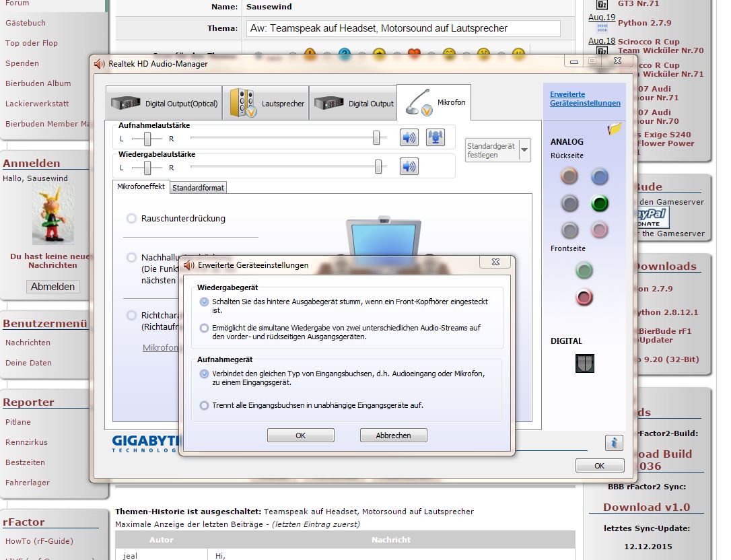Viewport: 731px width, 560px height.
Task: Select the mute rear output device option
Action: click(205, 302)
